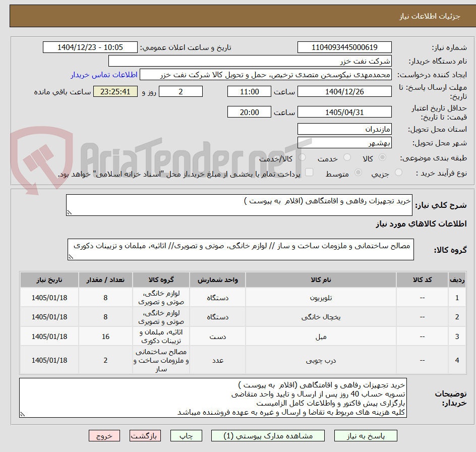
Task: Click the بهشهر city field
Action: click(344, 143)
